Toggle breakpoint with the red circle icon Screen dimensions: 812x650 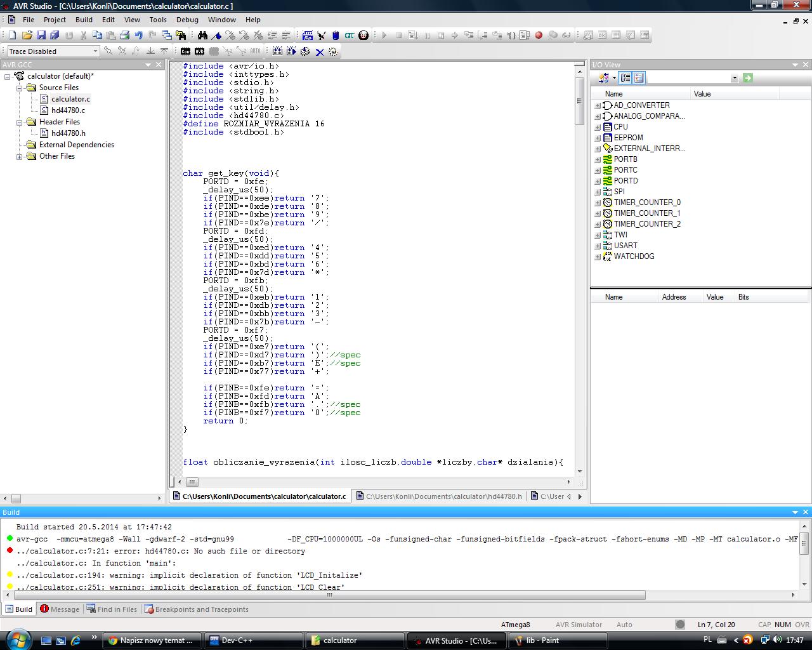(x=539, y=36)
